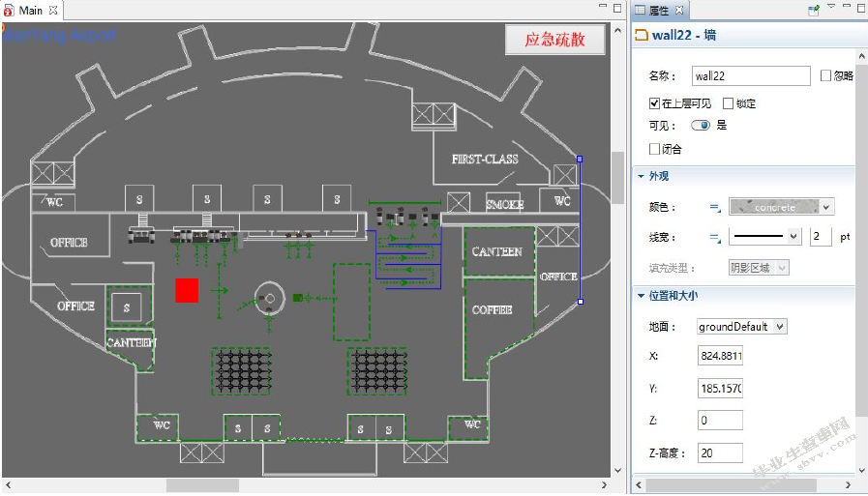Tick the 忽略 checkbox
The width and height of the screenshot is (868, 496).
tap(825, 75)
